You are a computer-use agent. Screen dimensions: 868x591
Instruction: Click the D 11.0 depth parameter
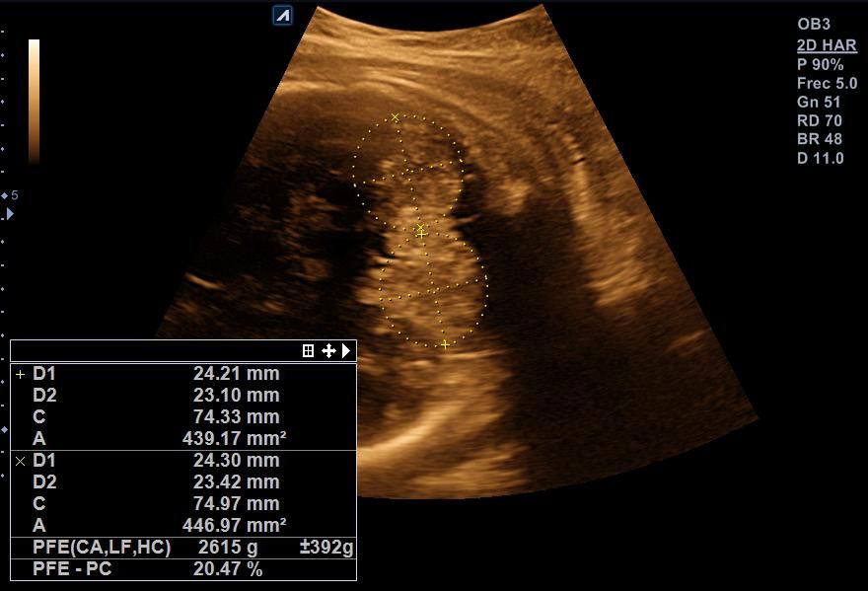[820, 158]
